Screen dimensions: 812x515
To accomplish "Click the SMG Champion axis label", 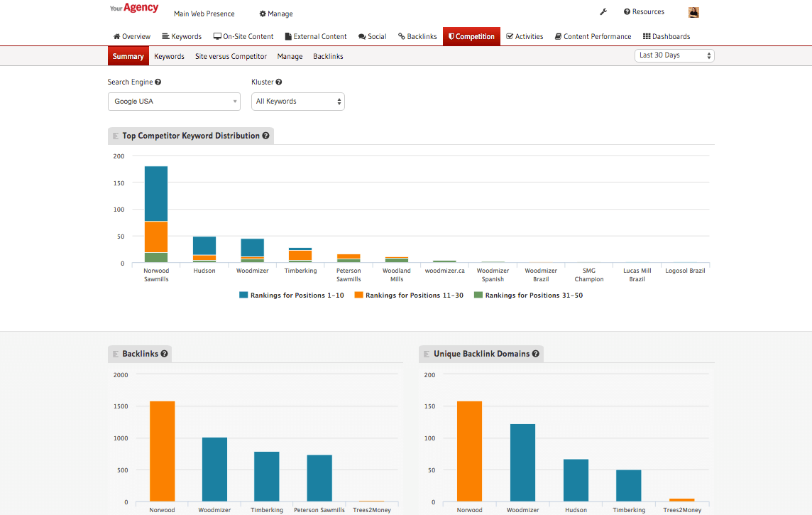I will tap(589, 275).
